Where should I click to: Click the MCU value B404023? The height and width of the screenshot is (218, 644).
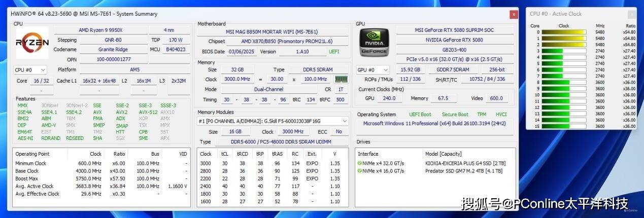176,49
